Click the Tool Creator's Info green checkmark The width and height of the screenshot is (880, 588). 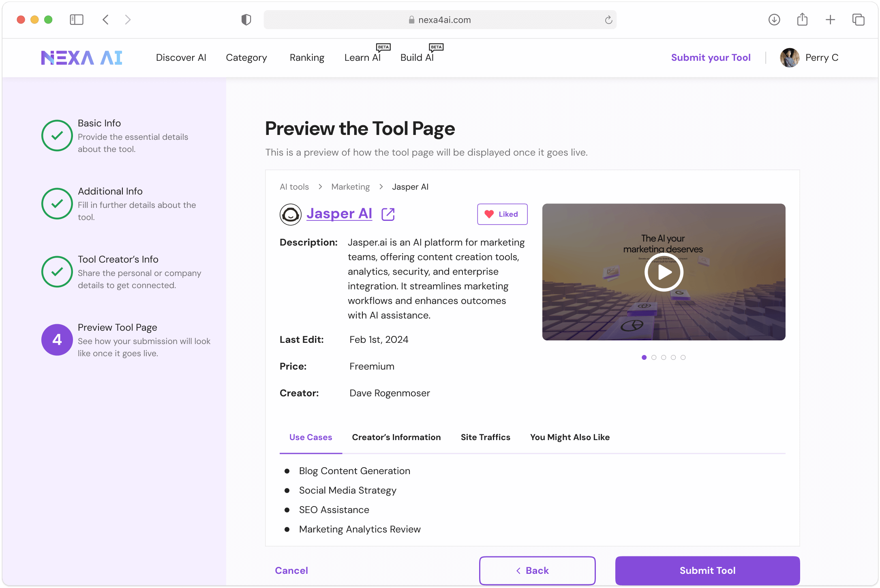(x=57, y=272)
